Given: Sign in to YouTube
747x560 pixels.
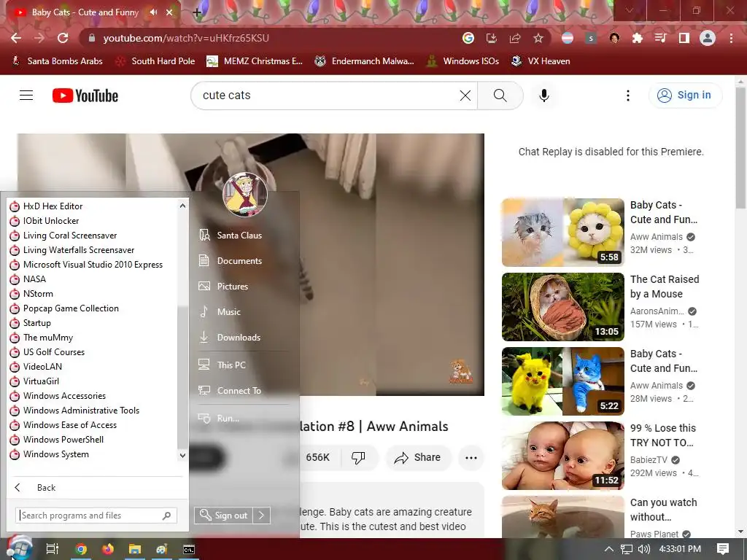Looking at the screenshot, I should click(685, 96).
